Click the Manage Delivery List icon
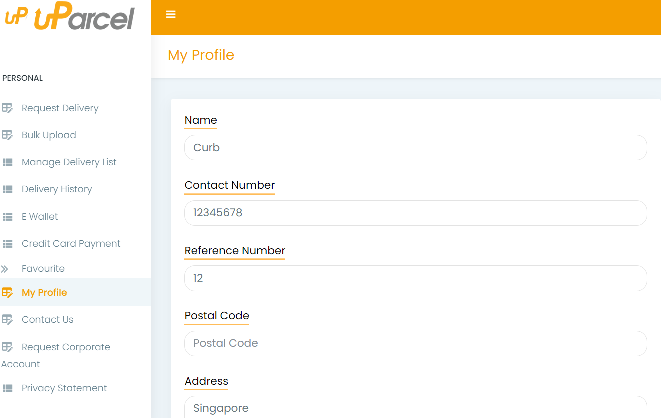The height and width of the screenshot is (418, 661). [x=7, y=162]
